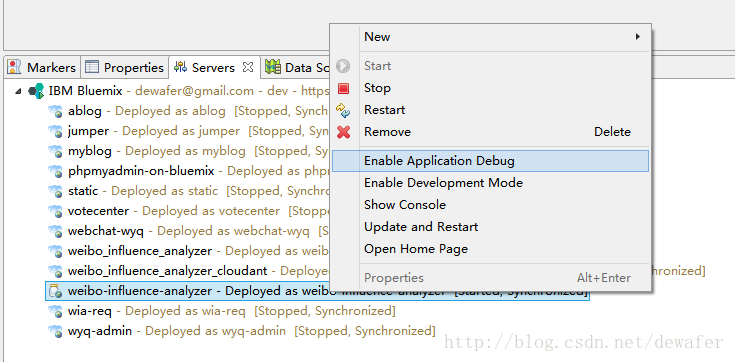Click the red X Remove icon
This screenshot has height=362, width=735.
click(x=344, y=132)
